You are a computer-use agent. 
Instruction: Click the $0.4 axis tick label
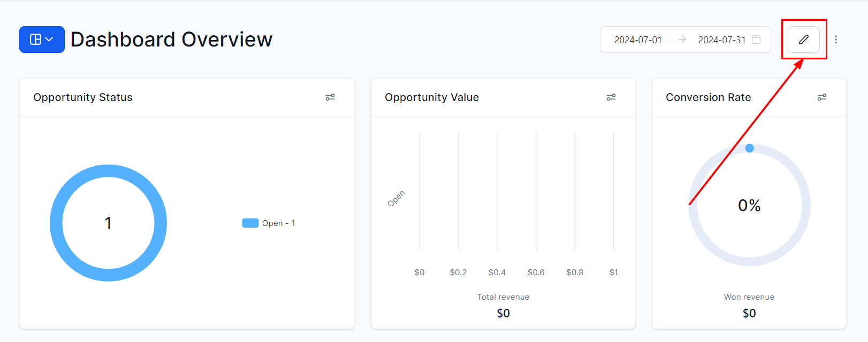(x=497, y=273)
